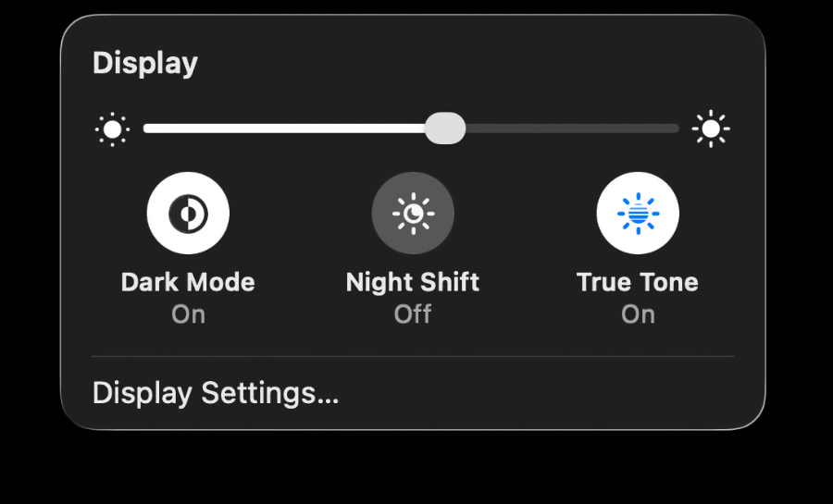This screenshot has height=504, width=833.
Task: Turn off Dark Mode with its round button
Action: (x=188, y=214)
